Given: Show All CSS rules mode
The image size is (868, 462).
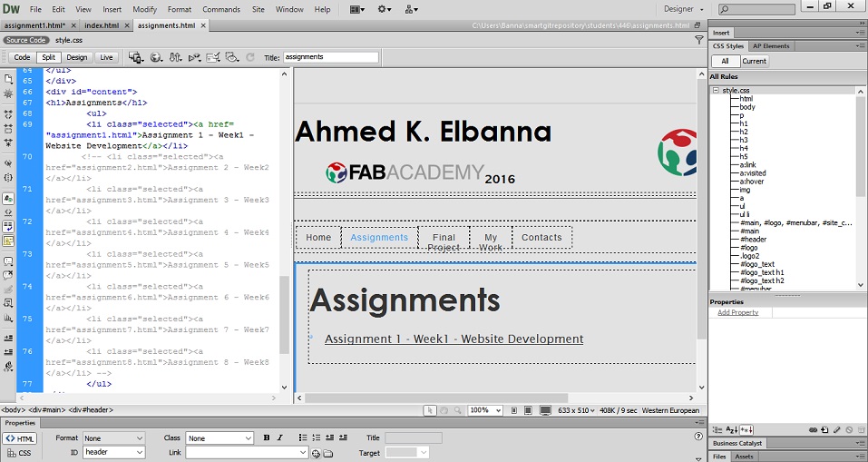Looking at the screenshot, I should (x=725, y=62).
